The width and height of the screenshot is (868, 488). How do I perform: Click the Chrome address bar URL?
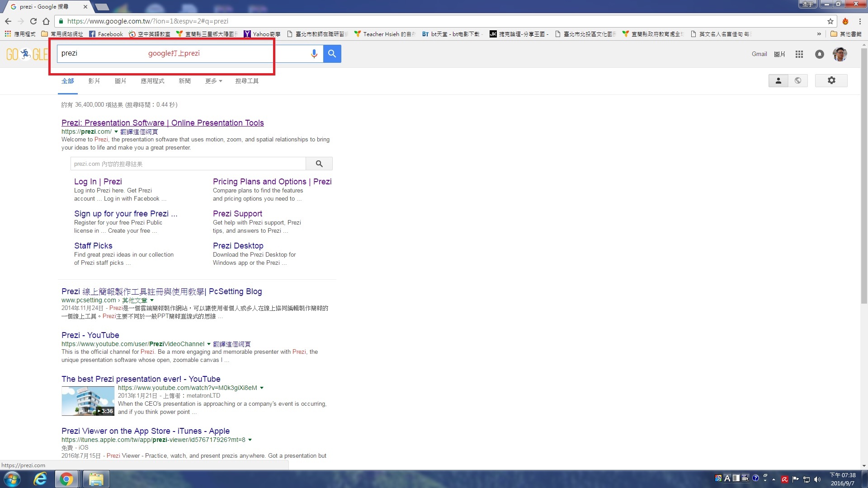click(x=148, y=21)
